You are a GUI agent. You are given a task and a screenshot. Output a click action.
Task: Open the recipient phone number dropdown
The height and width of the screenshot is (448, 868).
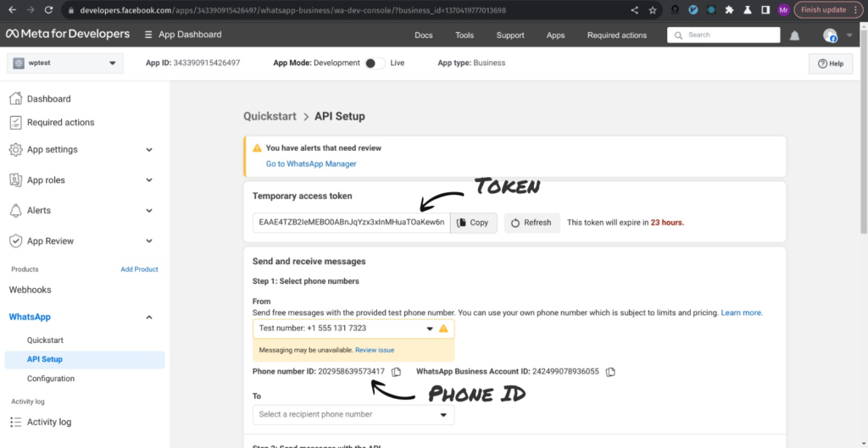(x=353, y=415)
